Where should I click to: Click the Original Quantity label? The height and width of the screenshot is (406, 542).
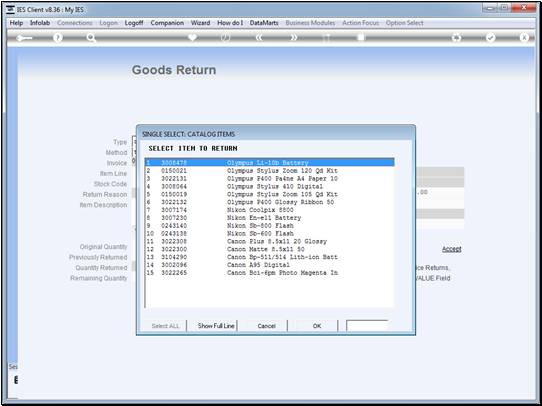point(103,247)
